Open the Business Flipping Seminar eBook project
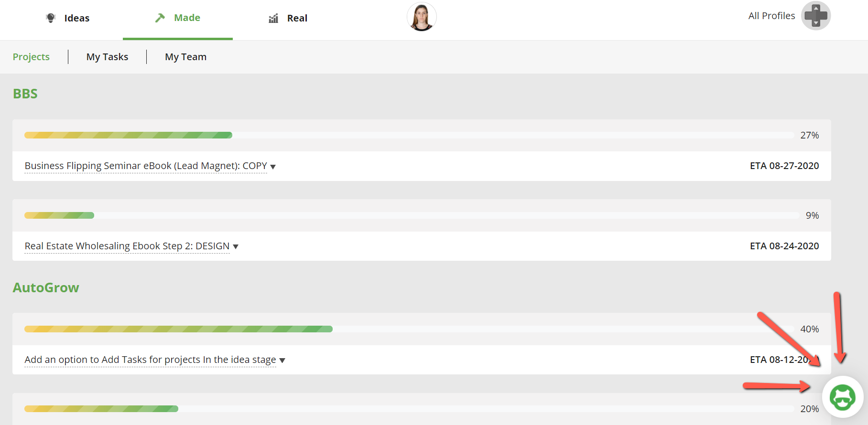The image size is (868, 425). pyautogui.click(x=145, y=166)
